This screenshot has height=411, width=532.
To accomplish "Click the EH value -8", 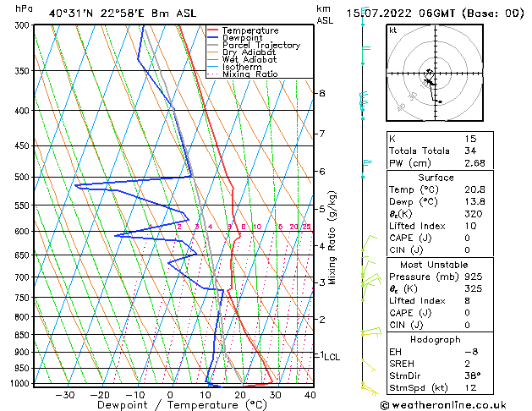I will tap(471, 352).
